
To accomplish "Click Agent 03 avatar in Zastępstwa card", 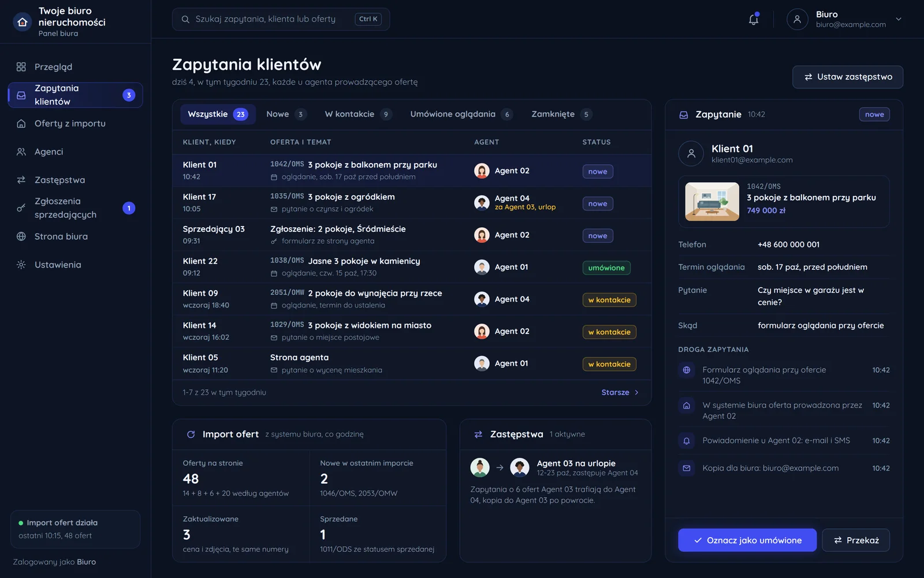I will [480, 468].
